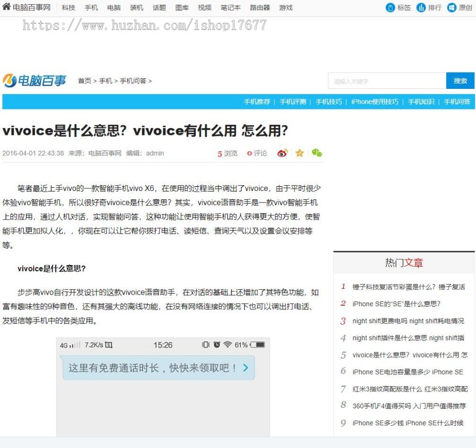Open hot article iPhone SE电池容量是多少
The height and width of the screenshot is (448, 476).
pos(408,372)
